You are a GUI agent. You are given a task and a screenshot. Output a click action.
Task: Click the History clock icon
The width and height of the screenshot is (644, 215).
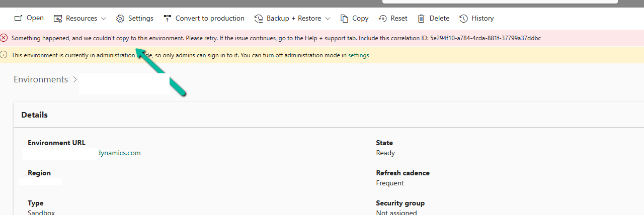pos(463,19)
